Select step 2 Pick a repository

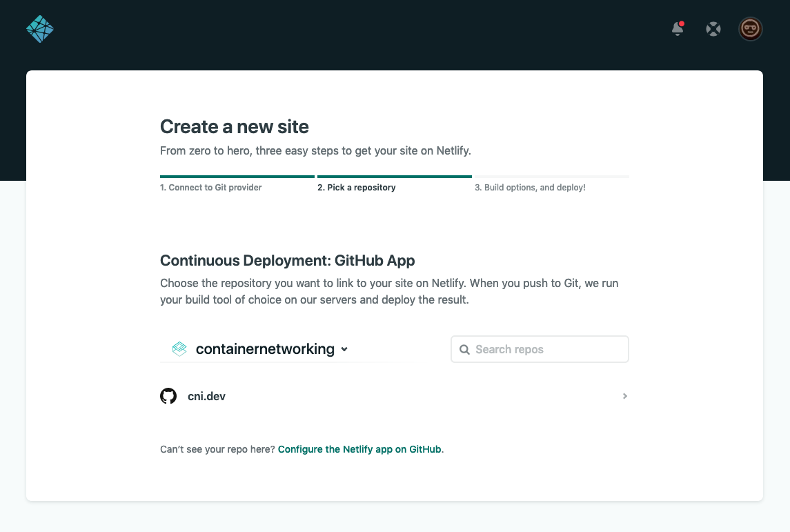click(356, 188)
